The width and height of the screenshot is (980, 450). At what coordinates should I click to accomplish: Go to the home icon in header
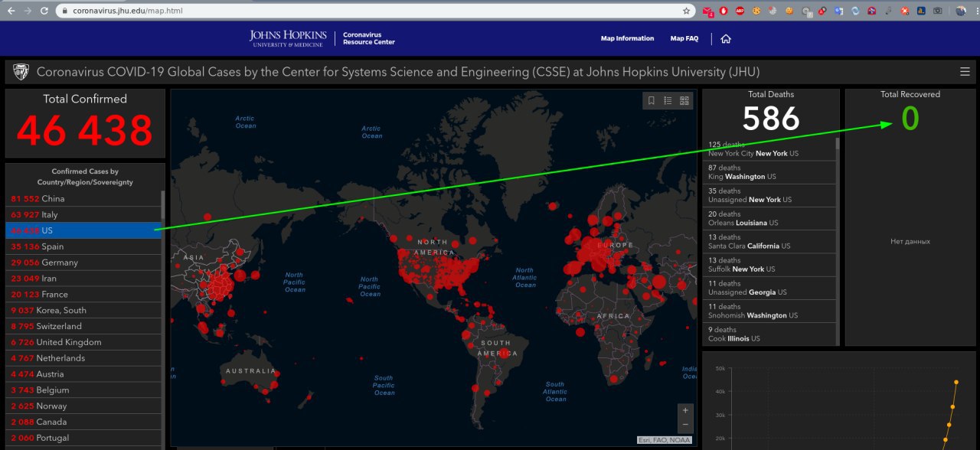[726, 39]
